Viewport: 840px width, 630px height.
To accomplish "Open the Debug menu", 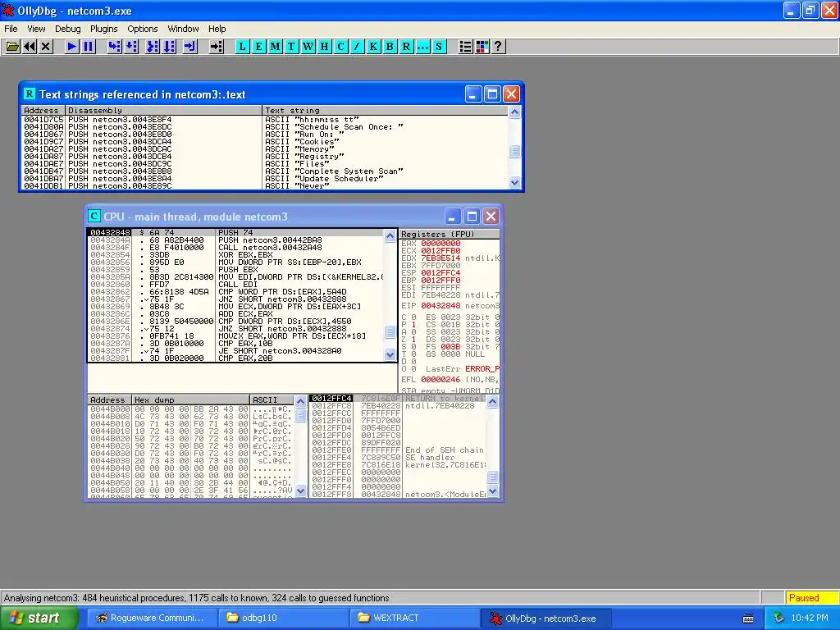I will click(x=67, y=29).
